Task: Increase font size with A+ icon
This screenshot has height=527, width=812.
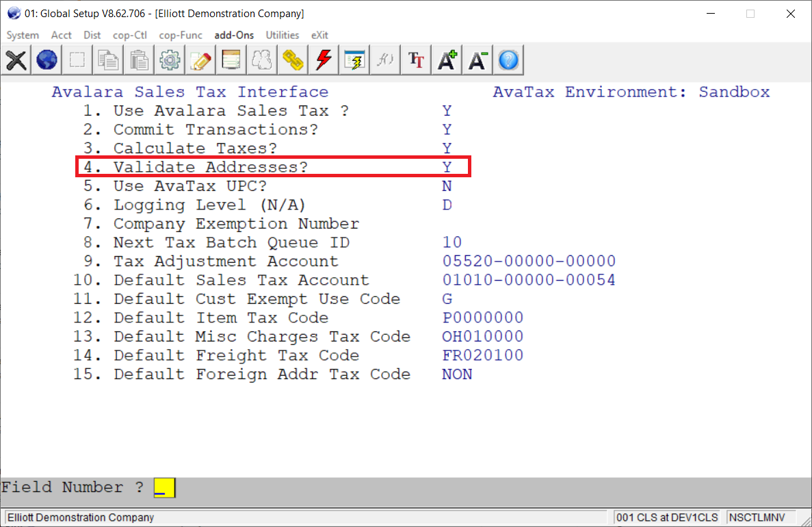Action: (447, 60)
